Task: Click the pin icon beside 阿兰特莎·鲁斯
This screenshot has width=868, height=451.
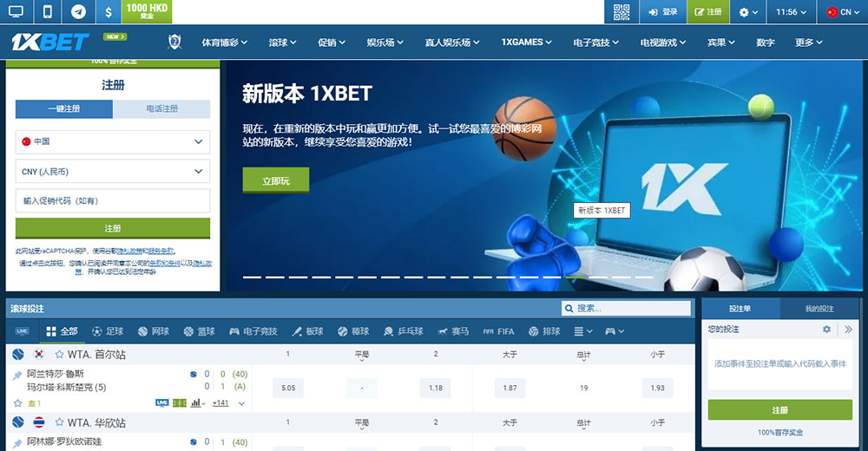Action: pos(16,376)
